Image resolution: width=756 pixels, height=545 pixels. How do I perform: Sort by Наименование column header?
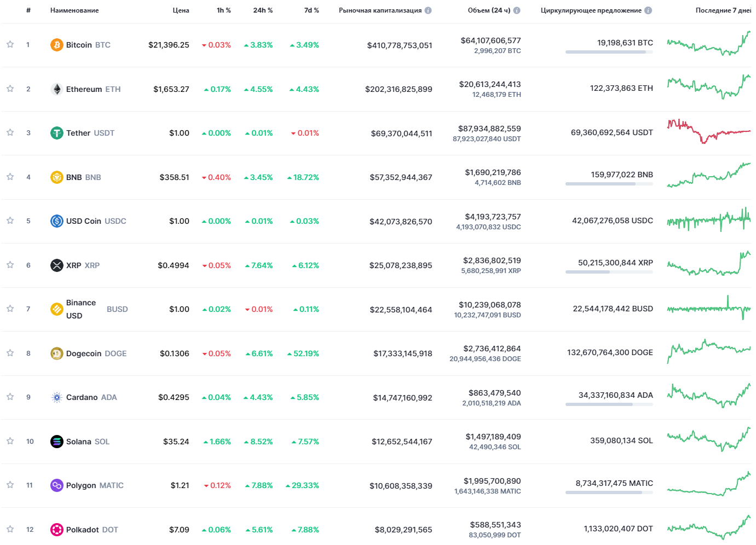[74, 10]
